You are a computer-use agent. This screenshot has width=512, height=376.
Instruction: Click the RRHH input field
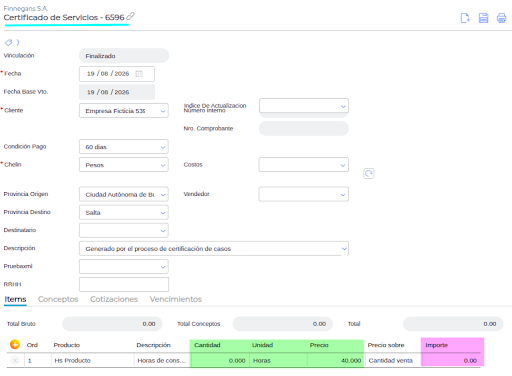124,284
